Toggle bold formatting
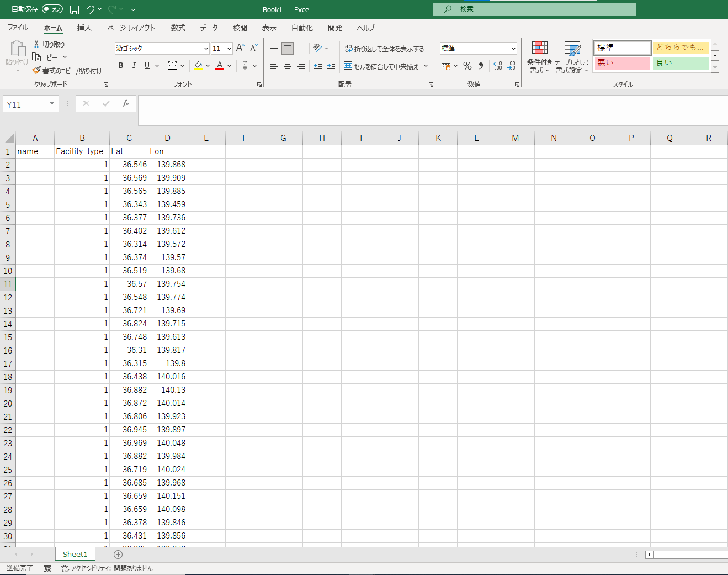 121,66
